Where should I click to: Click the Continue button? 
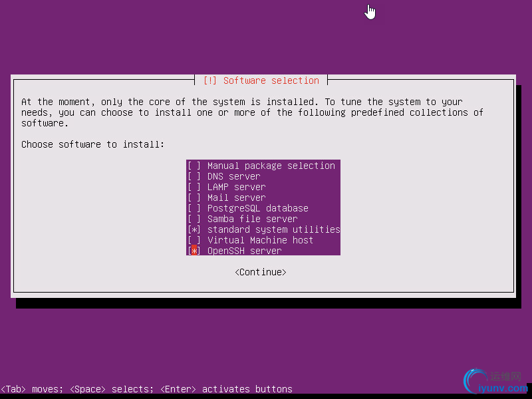261,272
